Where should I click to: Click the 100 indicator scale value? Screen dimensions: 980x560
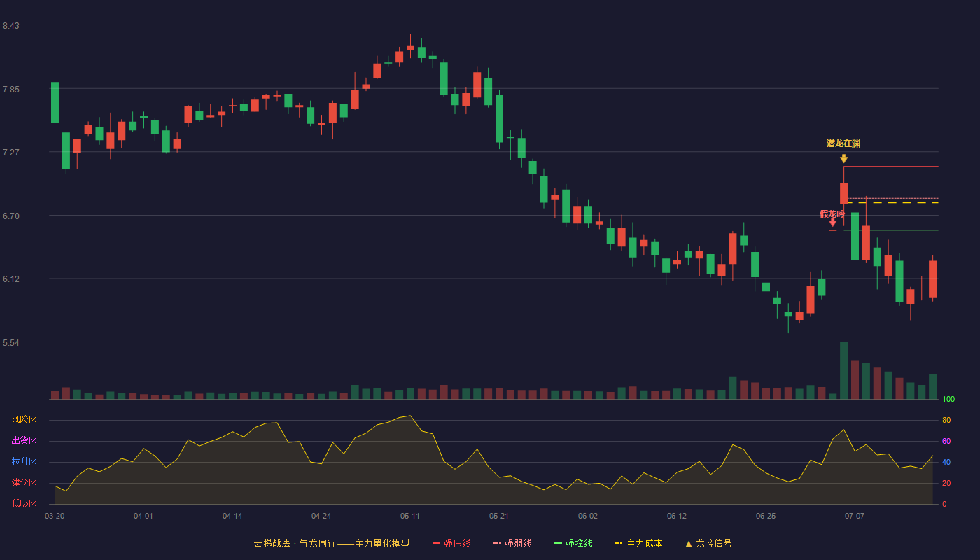click(x=948, y=399)
